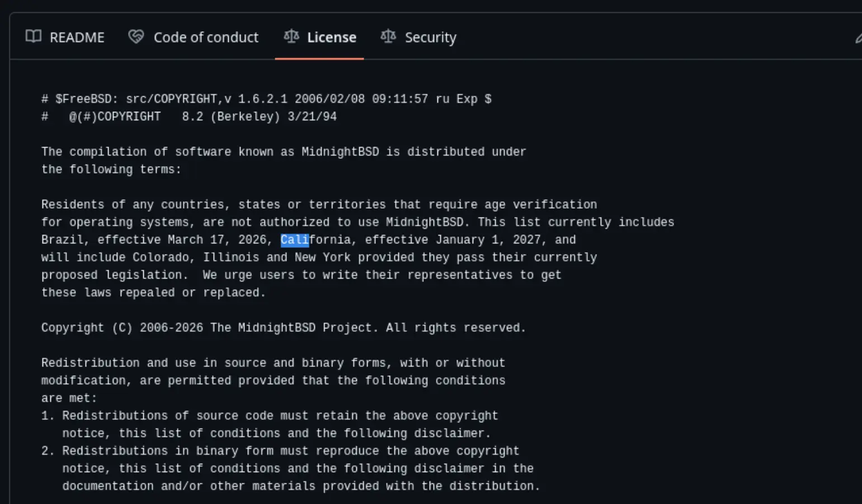This screenshot has width=862, height=504.
Task: Click the copyright line mentioning MidnightBSD Project
Action: click(282, 327)
